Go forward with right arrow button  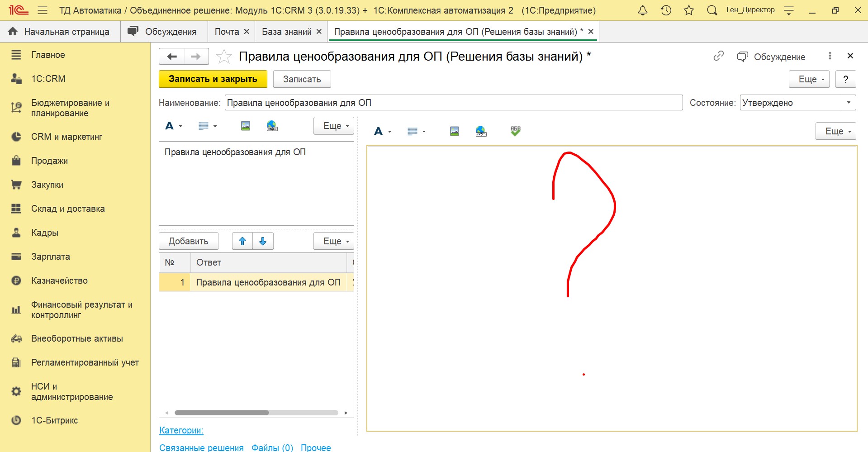(196, 57)
